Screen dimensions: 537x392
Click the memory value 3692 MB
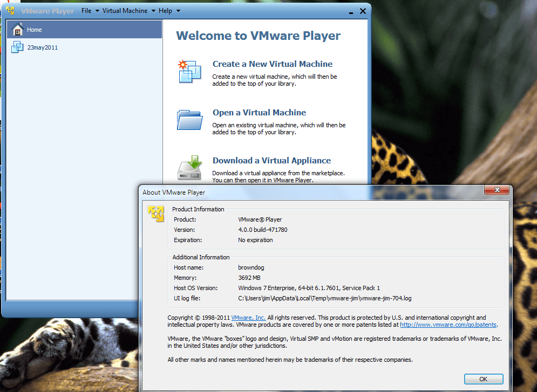point(249,278)
